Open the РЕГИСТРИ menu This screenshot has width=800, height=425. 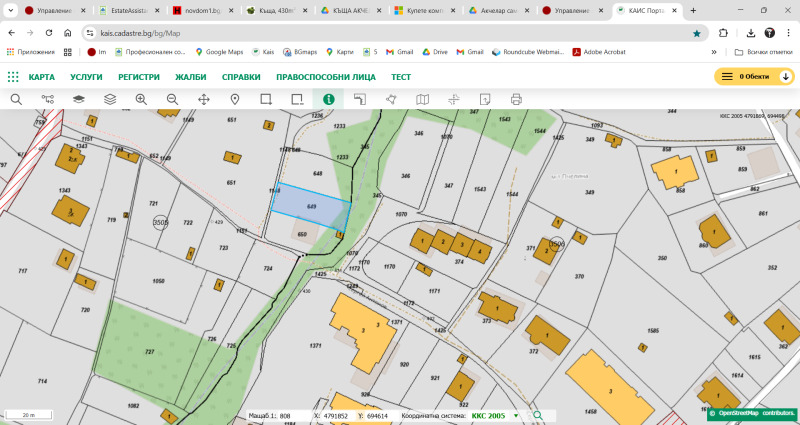click(x=139, y=77)
